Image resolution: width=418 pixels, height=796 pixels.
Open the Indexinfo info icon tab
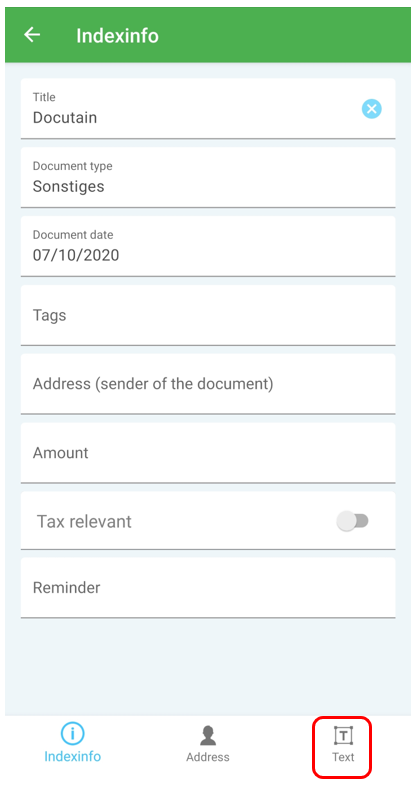point(72,734)
